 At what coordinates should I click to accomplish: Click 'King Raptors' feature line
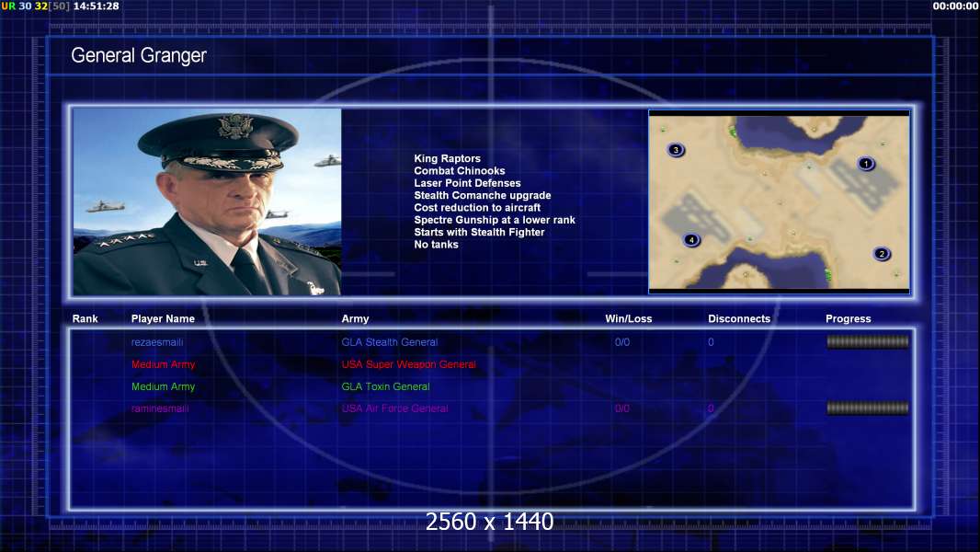click(448, 159)
